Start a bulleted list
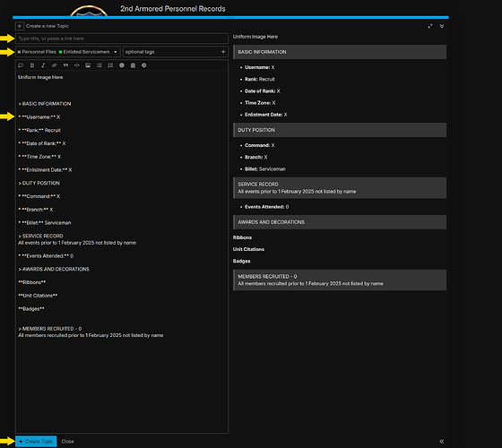 pos(100,65)
